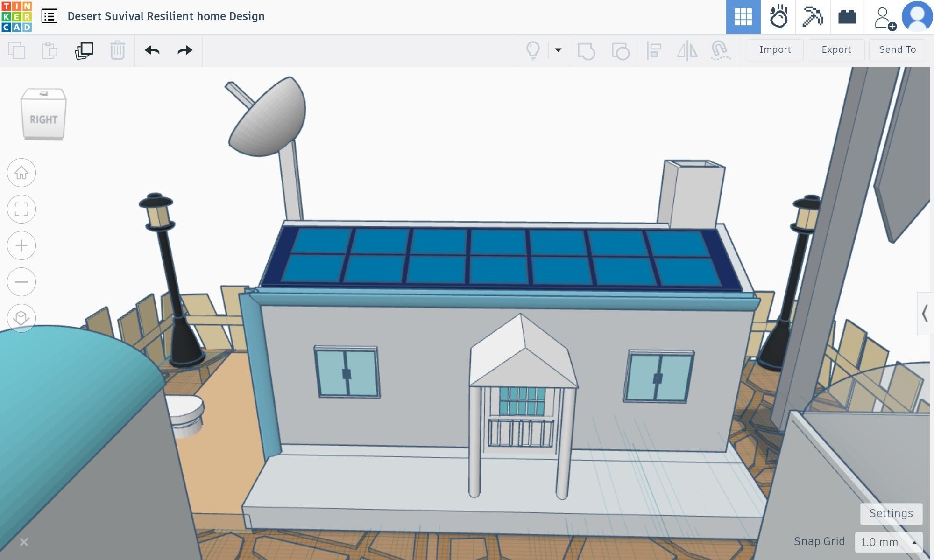Viewport: 934px width, 560px height.
Task: Switch perspective view with the cube toggle
Action: click(21, 318)
